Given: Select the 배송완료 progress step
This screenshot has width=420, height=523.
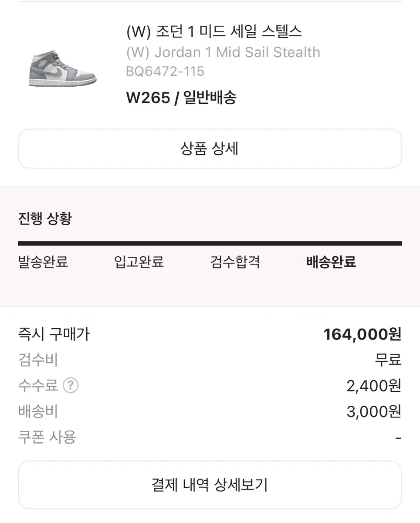Looking at the screenshot, I should point(331,262).
